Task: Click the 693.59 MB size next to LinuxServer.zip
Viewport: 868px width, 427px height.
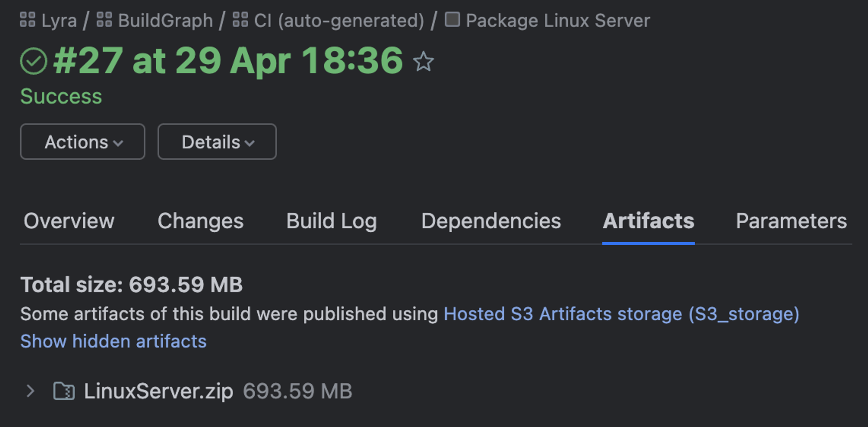Action: point(297,391)
